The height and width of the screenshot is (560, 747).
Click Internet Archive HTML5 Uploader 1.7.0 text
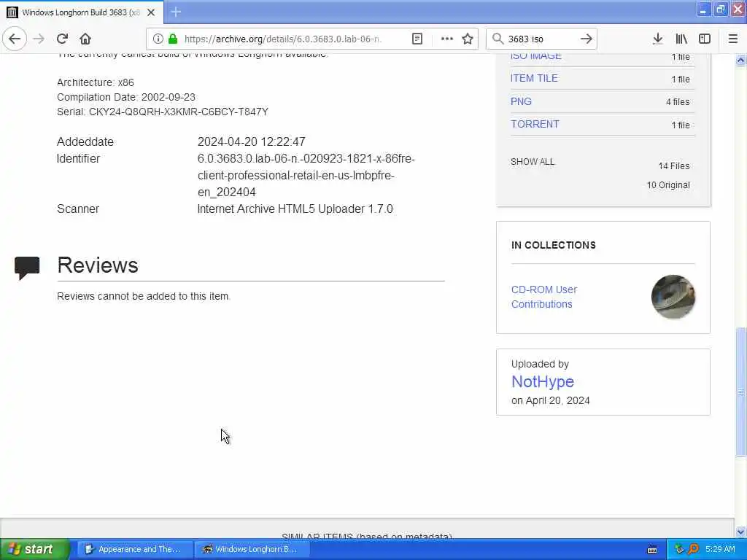point(295,209)
